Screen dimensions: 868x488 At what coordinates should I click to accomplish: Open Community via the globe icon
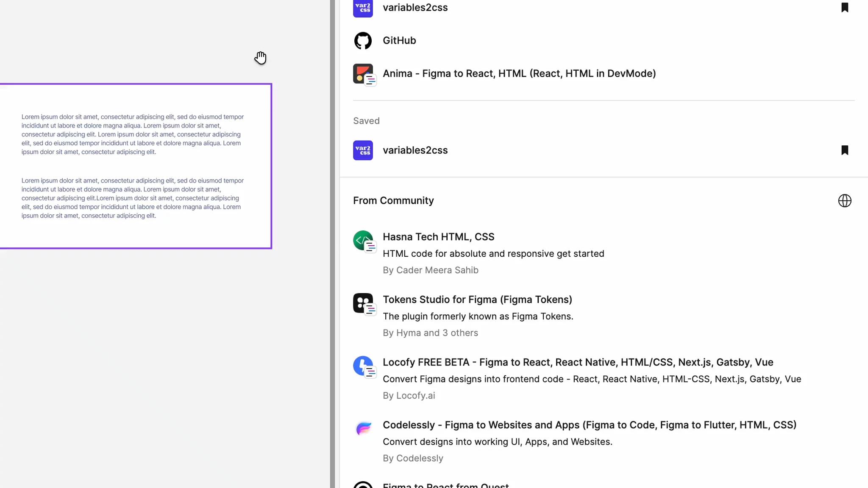click(845, 200)
